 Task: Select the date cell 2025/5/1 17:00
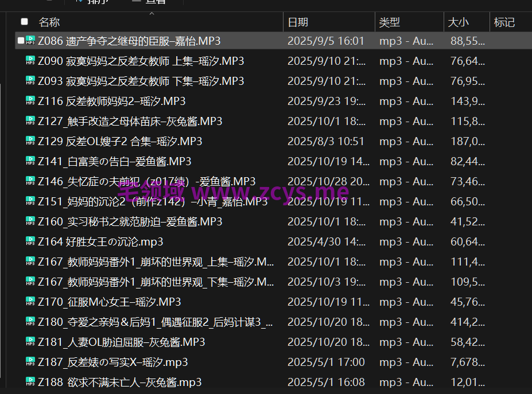(x=326, y=362)
